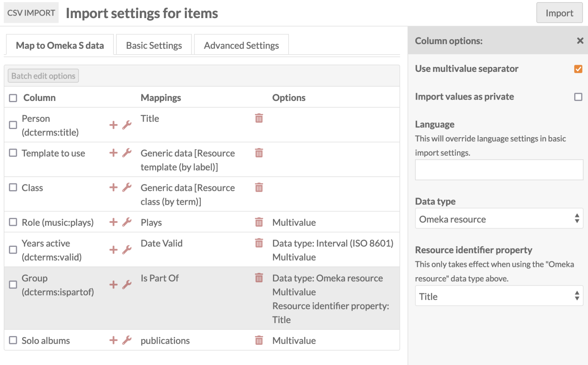Add a mapping to the Person column
Viewport: 588px width, 365px height.
(113, 125)
